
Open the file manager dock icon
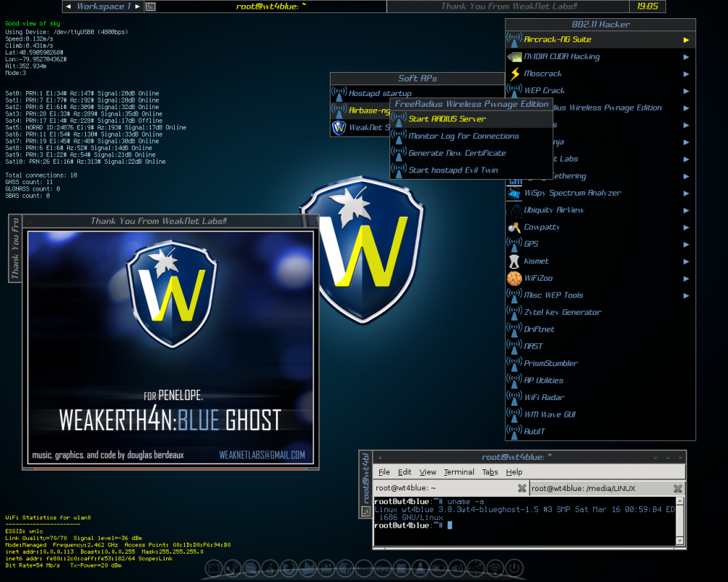pyautogui.click(x=346, y=568)
